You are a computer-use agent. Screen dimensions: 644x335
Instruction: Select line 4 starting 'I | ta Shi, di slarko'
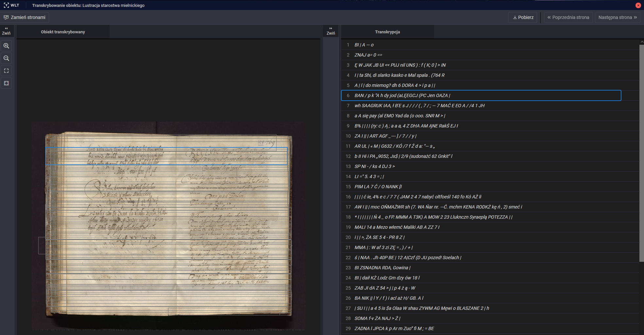coord(490,75)
